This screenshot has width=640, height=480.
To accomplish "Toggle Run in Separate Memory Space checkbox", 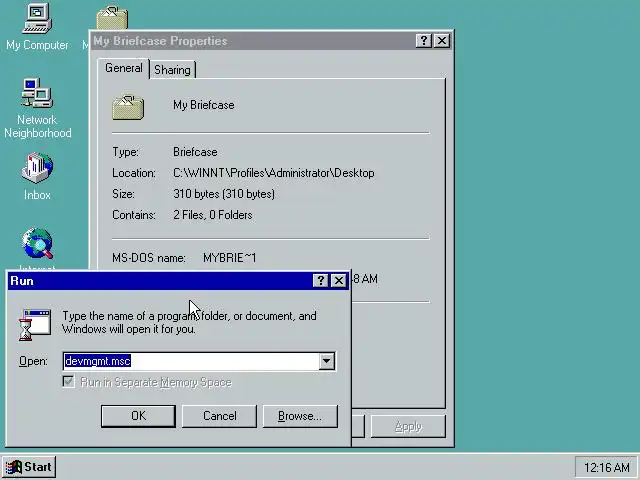I will pos(69,382).
